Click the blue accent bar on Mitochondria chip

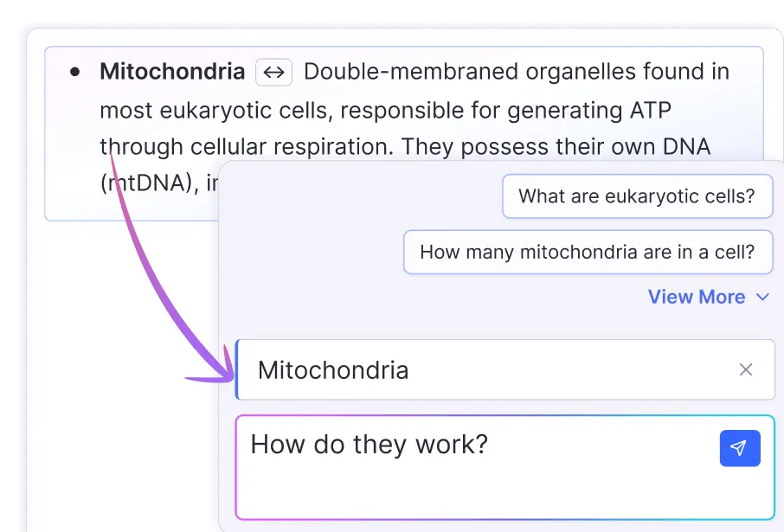[237, 370]
